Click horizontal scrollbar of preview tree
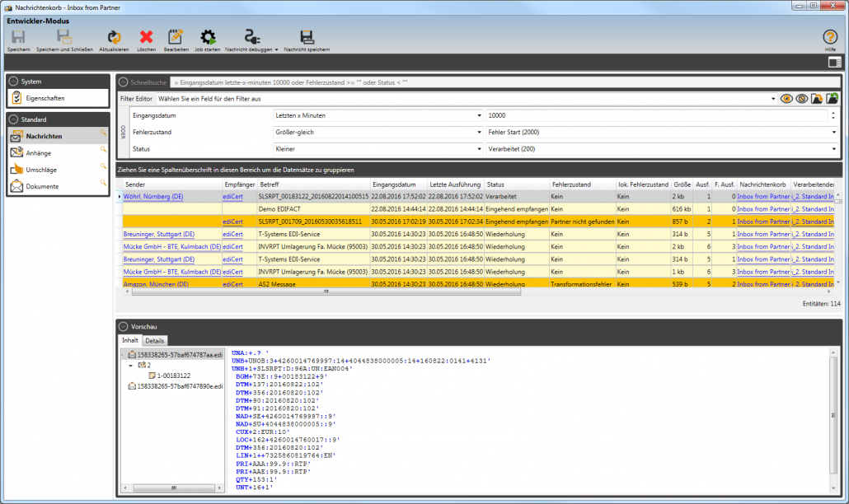This screenshot has width=849, height=504. click(173, 488)
